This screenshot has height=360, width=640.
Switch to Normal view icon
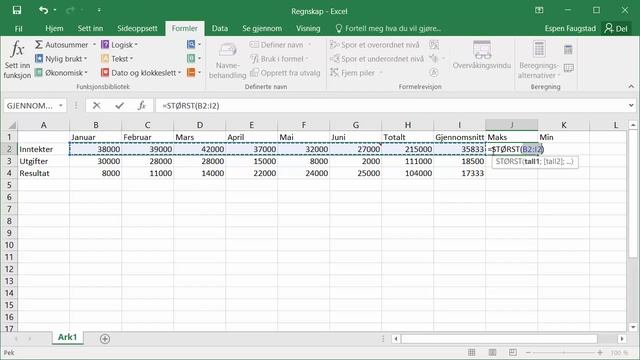click(x=471, y=352)
